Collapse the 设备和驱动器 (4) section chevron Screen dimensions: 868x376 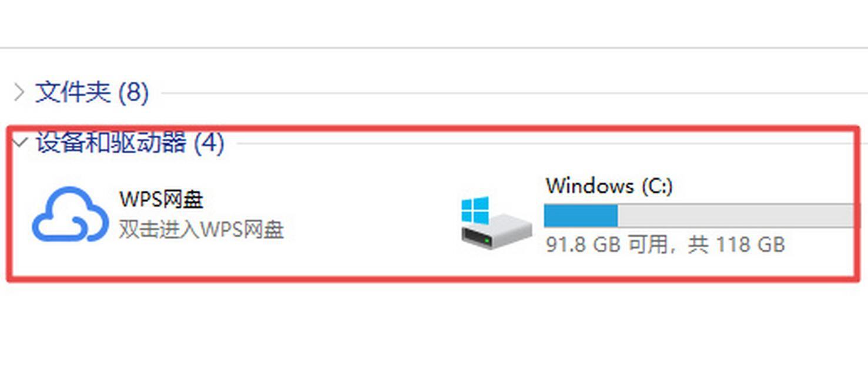21,142
